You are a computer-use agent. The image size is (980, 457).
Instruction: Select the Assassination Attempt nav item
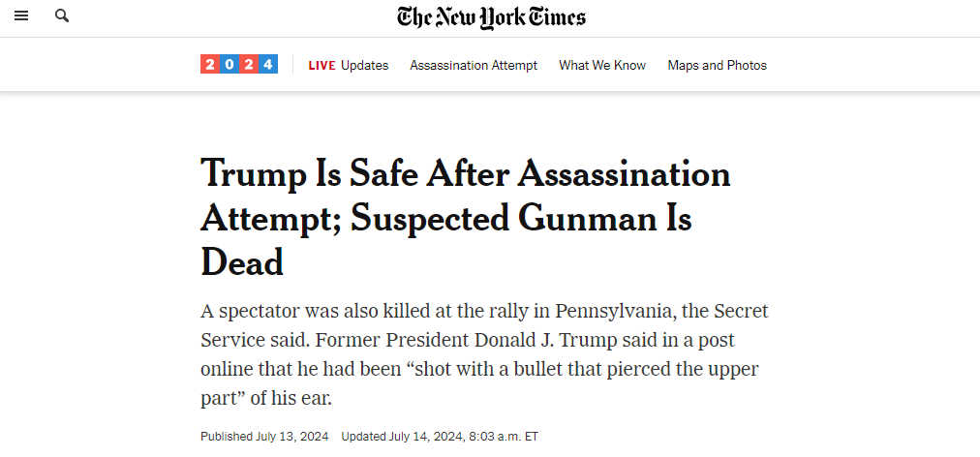(474, 66)
